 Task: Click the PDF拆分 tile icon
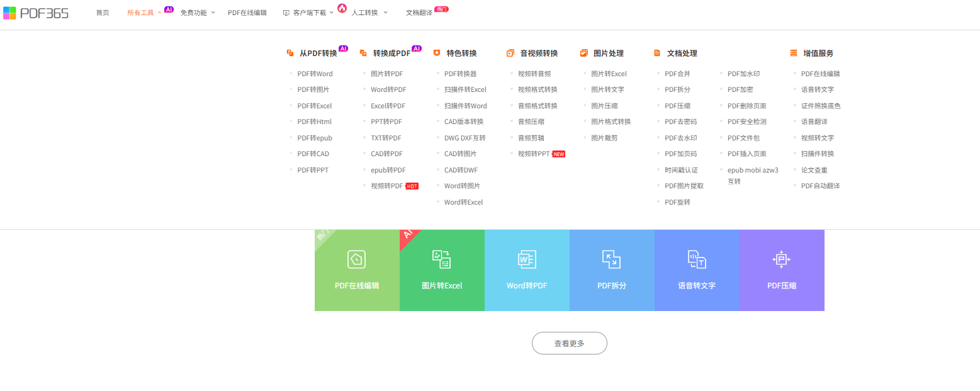pyautogui.click(x=611, y=259)
